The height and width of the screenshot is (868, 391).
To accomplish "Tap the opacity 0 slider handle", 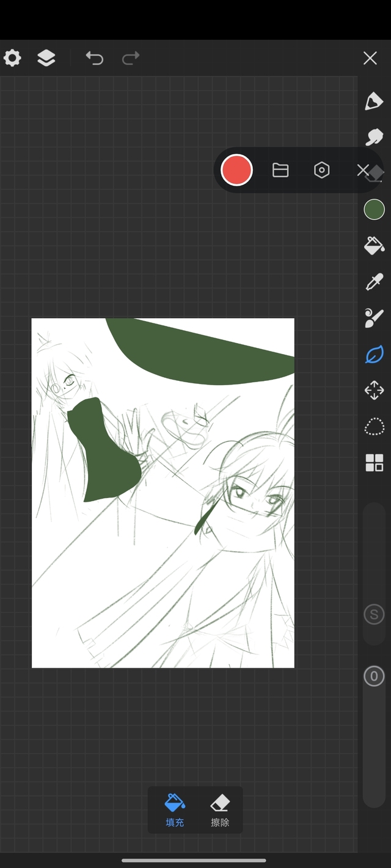I will click(x=374, y=676).
